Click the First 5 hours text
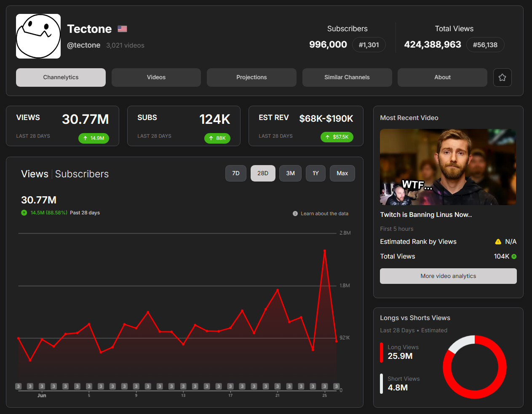 pos(397,229)
